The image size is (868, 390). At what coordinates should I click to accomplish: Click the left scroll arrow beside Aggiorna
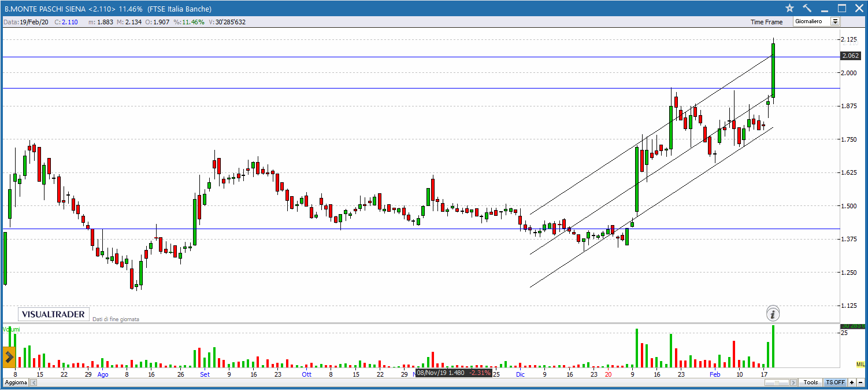(34, 382)
